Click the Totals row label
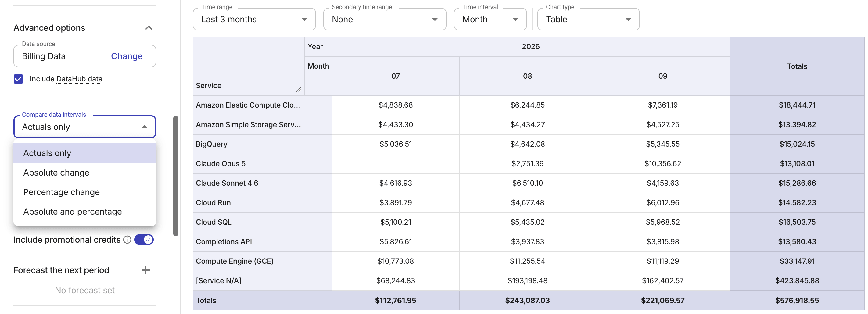 [262, 301]
